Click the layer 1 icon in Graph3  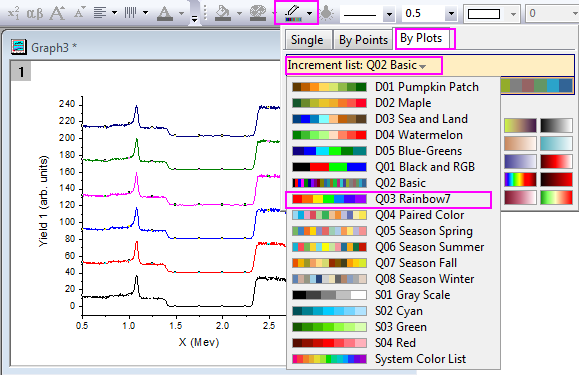point(21,72)
